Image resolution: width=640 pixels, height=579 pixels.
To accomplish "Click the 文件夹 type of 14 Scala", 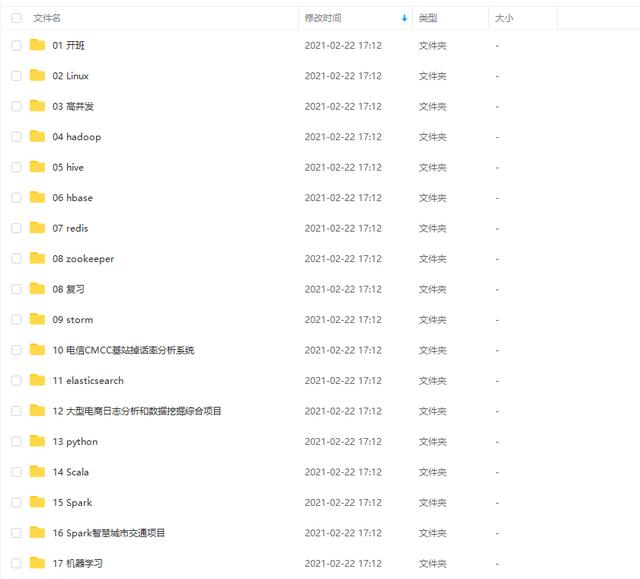I will point(433,472).
